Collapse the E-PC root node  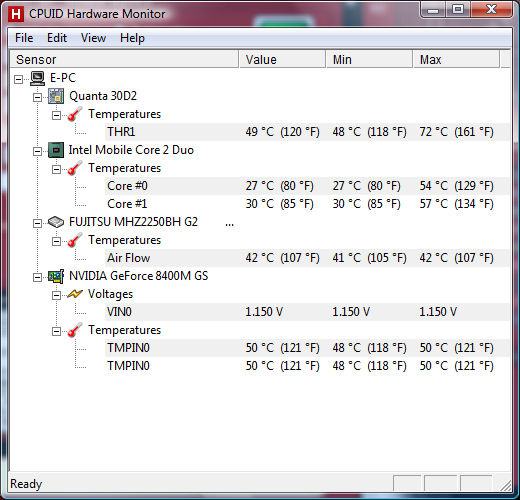coord(19,79)
